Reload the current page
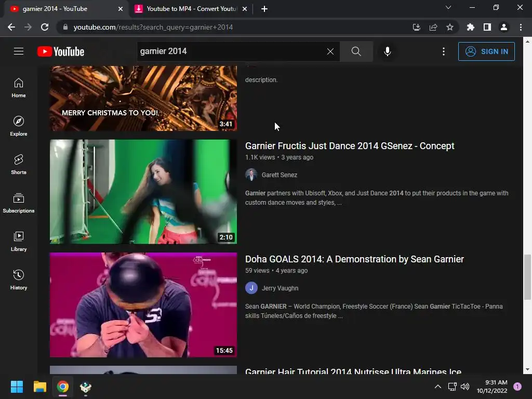 pos(45,27)
